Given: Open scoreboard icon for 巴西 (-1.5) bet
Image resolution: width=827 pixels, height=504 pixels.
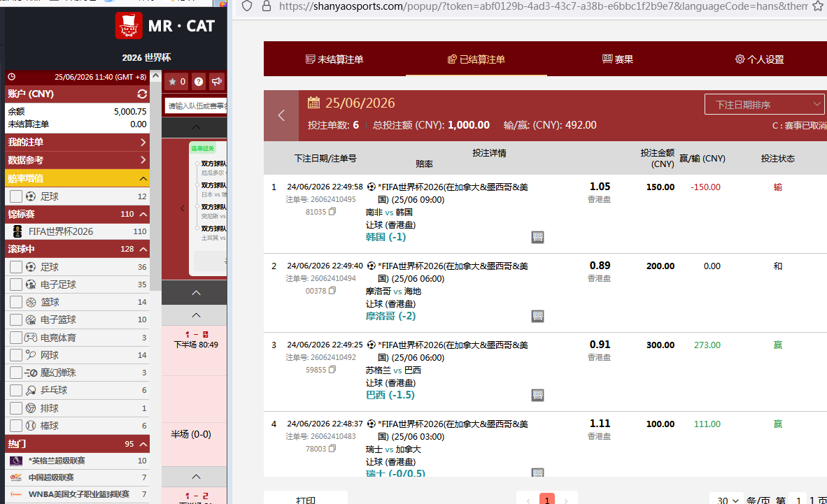Looking at the screenshot, I should [x=537, y=396].
